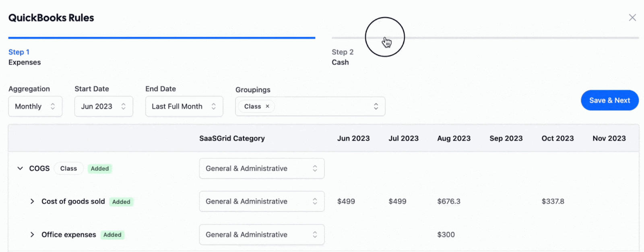The width and height of the screenshot is (644, 252).
Task: Click the $499 value under Jul 2023
Action: coord(397,201)
